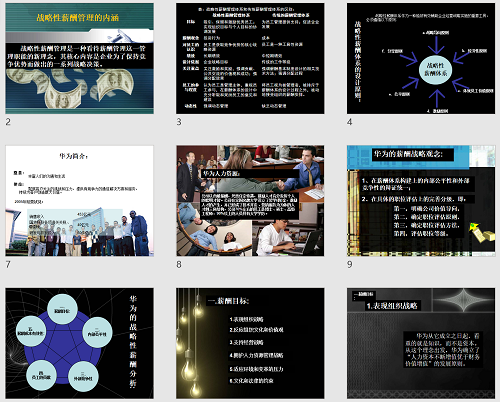Screen dimensions: 500x402
Task: Click the slide number 4 label
Action: [350, 122]
